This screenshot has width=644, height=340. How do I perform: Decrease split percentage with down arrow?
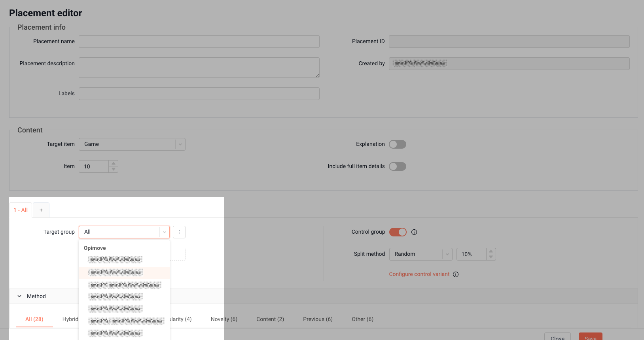pyautogui.click(x=491, y=257)
